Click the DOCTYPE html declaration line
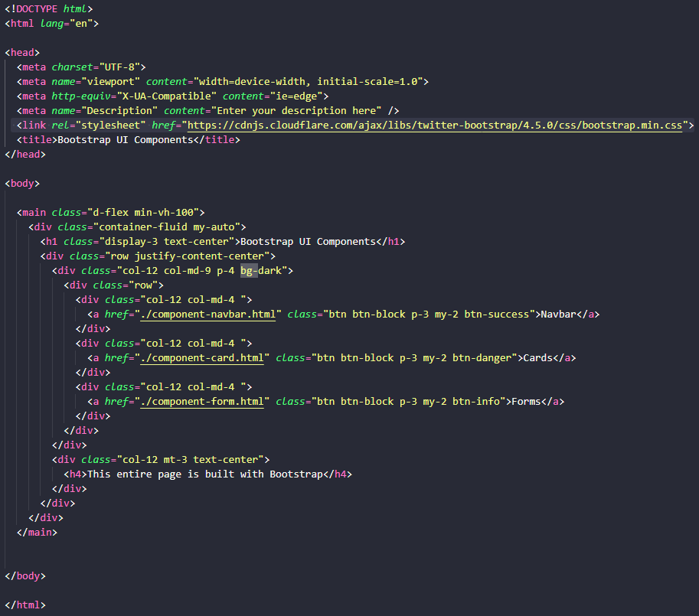 tap(48, 9)
